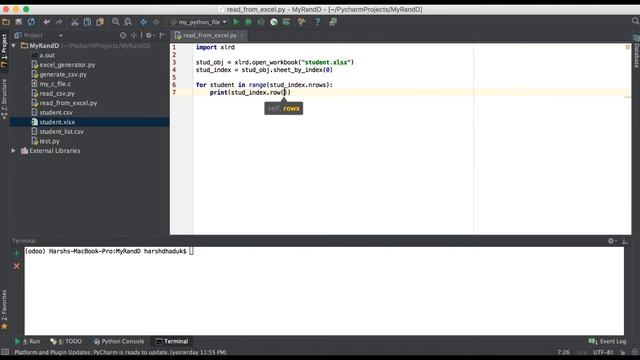
Task: Click the Save All toolbar icon
Action: [19, 22]
